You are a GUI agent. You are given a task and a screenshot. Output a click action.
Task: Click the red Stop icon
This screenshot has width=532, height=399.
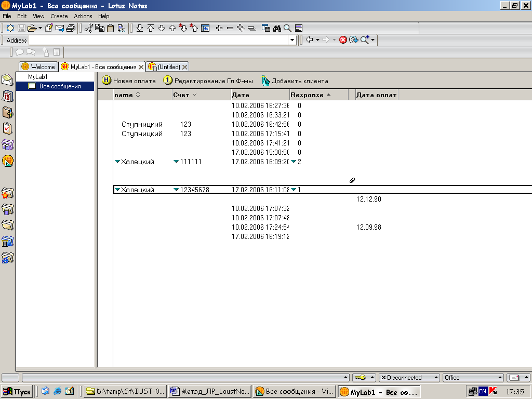point(343,40)
